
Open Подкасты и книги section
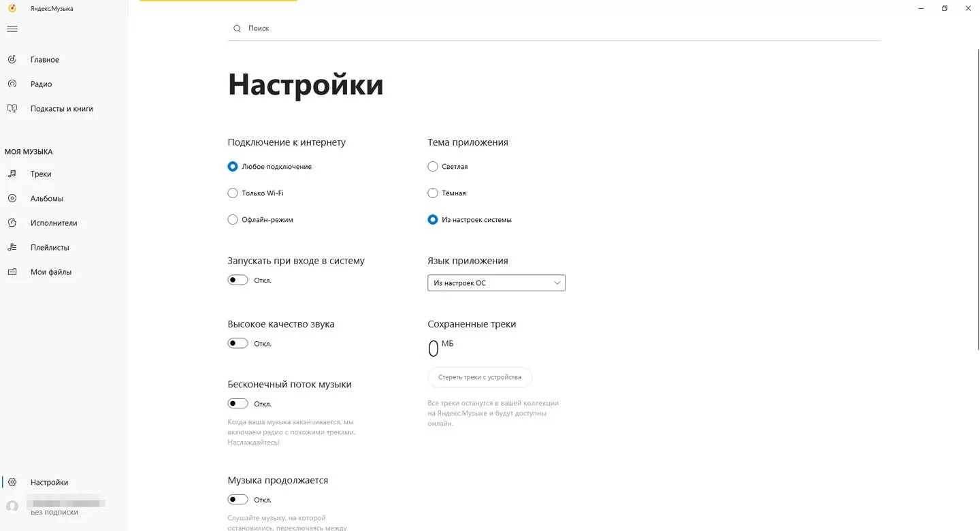point(62,109)
